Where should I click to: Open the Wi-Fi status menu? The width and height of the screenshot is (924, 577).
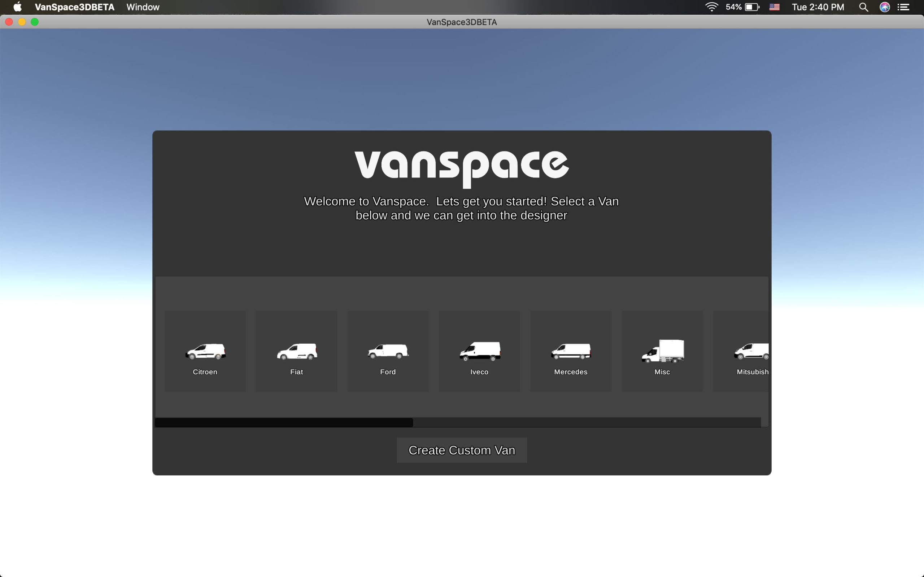click(x=712, y=7)
